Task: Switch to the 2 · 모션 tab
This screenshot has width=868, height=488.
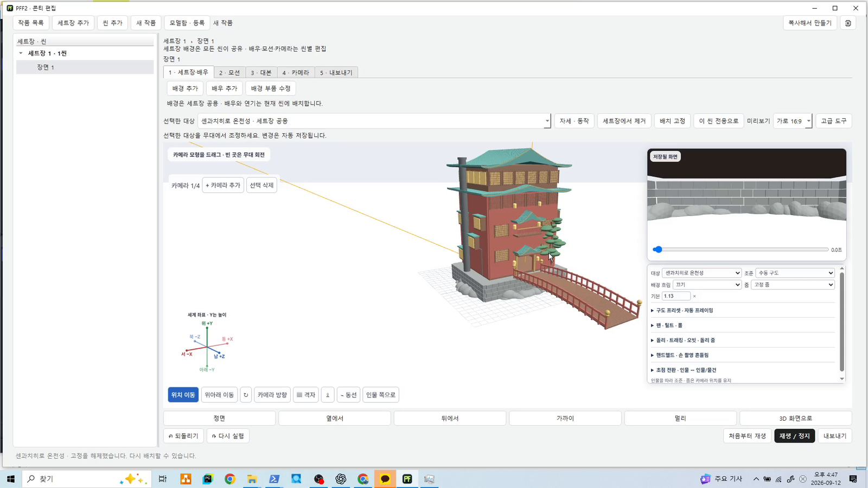Action: [229, 73]
